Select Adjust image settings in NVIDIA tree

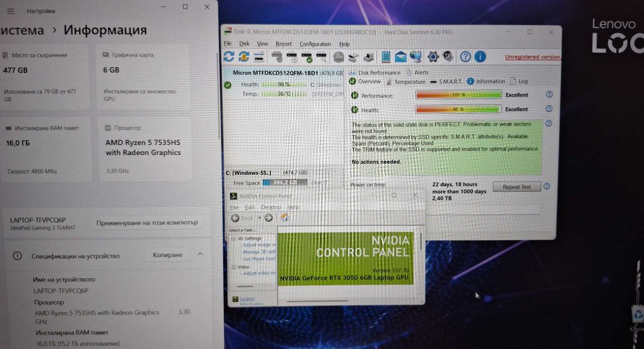(x=258, y=245)
